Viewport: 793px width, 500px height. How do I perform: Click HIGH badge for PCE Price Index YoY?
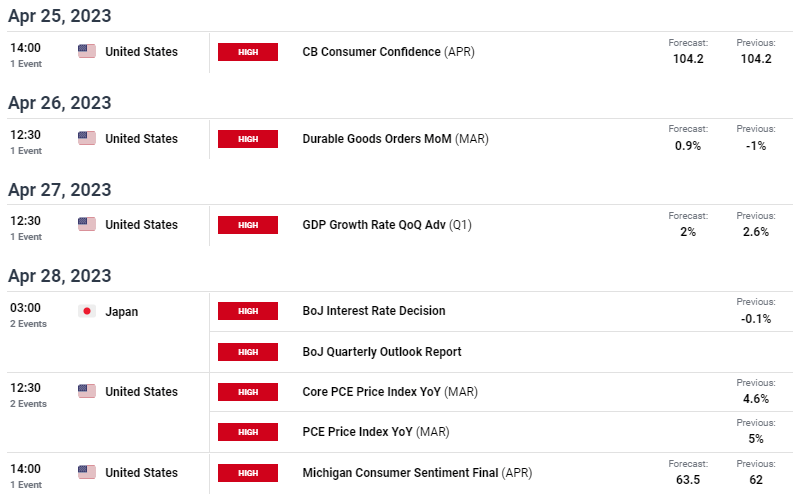click(248, 432)
